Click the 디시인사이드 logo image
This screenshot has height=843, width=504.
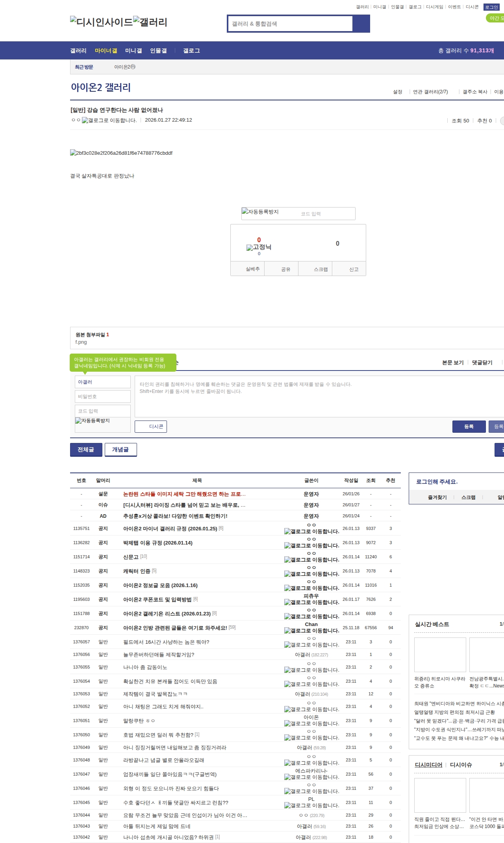click(102, 22)
